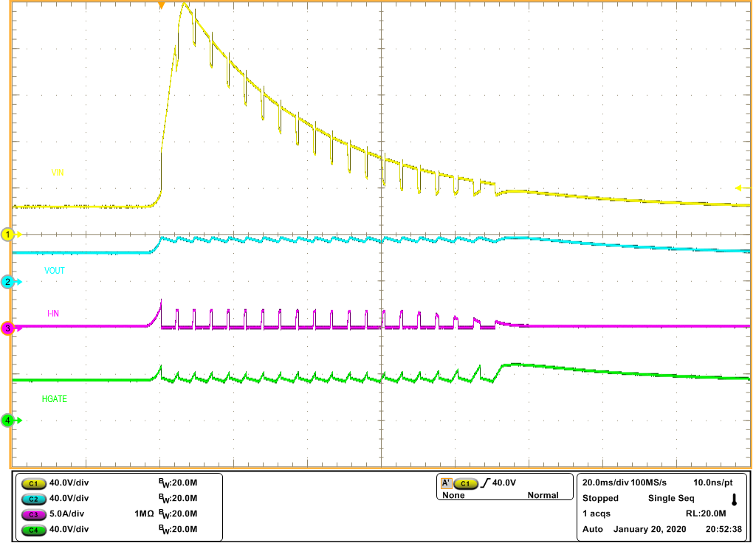Click the RL:20.0M record length readout
This screenshot has height=543, width=756.
[707, 511]
